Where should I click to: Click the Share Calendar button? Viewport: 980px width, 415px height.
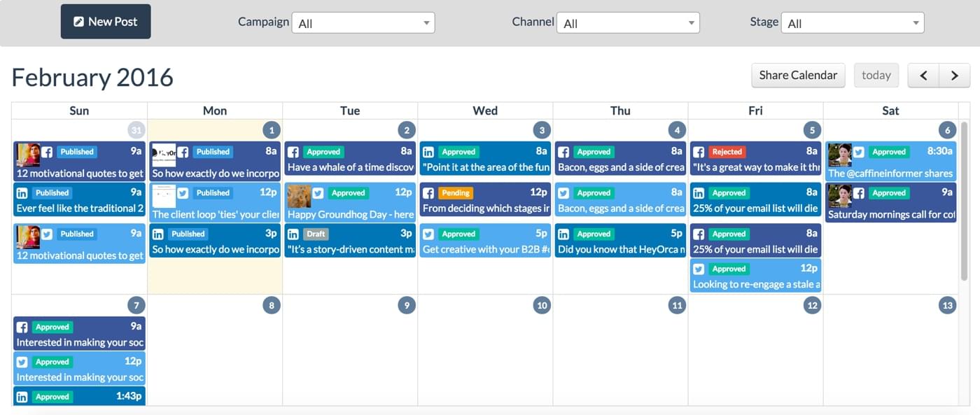[x=798, y=76]
